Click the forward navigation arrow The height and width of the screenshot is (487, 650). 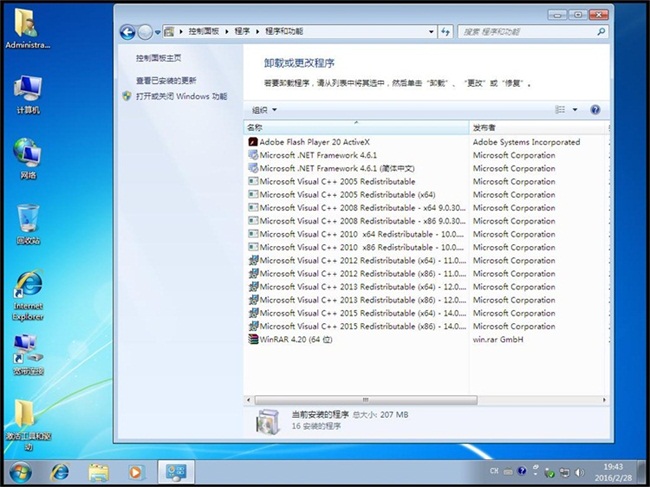145,32
